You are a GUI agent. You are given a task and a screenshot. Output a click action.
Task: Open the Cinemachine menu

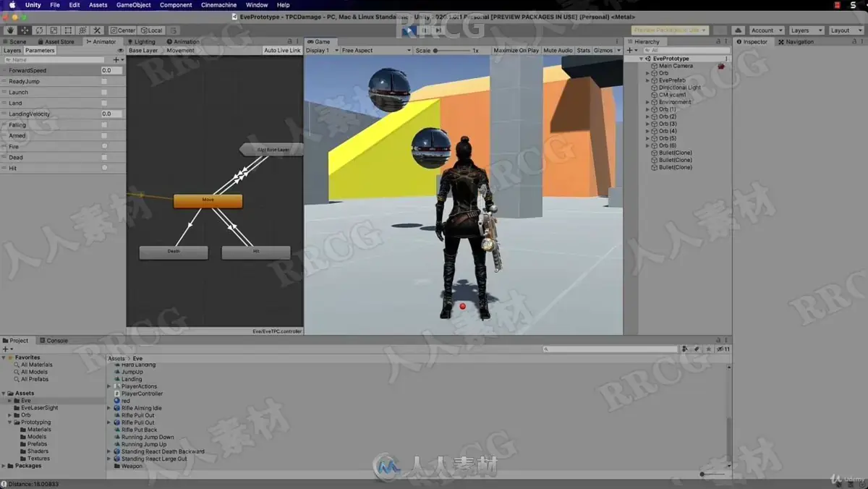pyautogui.click(x=218, y=5)
